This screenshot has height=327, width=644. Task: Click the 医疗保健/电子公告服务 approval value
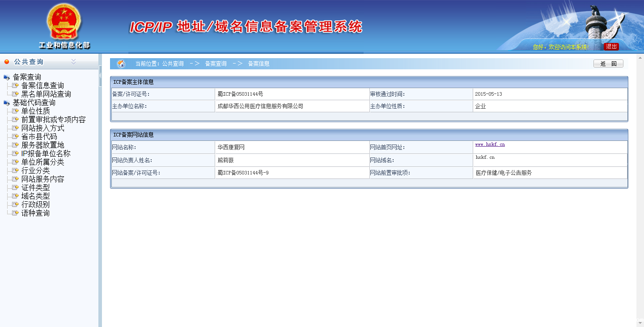pyautogui.click(x=504, y=173)
